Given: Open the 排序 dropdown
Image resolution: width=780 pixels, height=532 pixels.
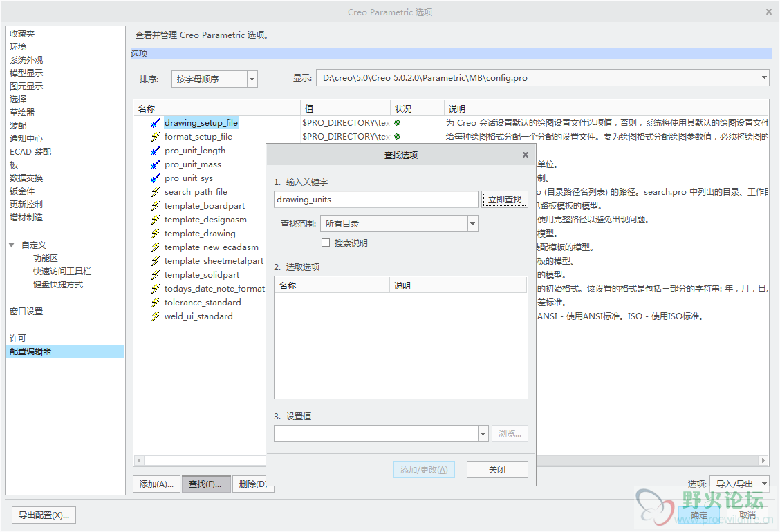Looking at the screenshot, I should [252, 79].
